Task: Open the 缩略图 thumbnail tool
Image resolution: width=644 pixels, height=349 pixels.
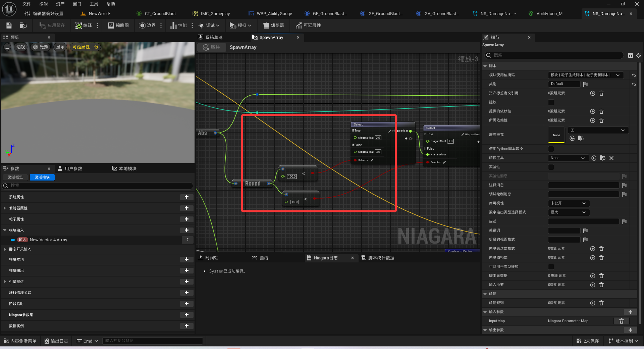Action: point(118,26)
